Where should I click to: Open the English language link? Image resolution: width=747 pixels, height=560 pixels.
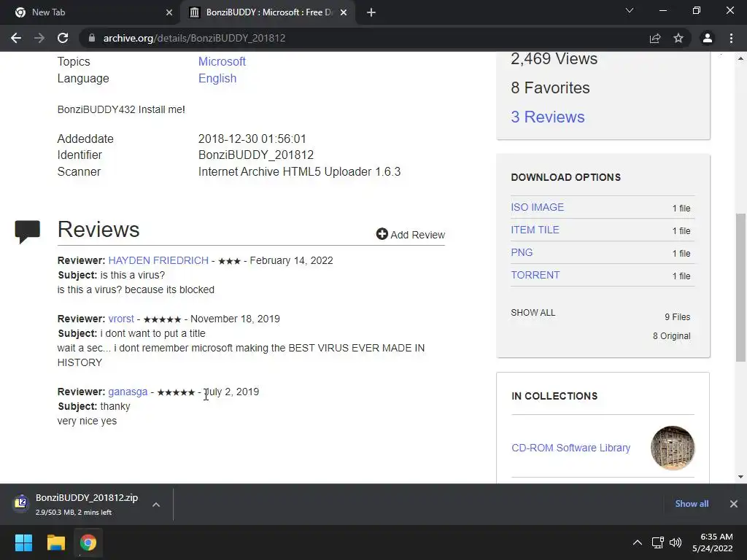pos(217,78)
